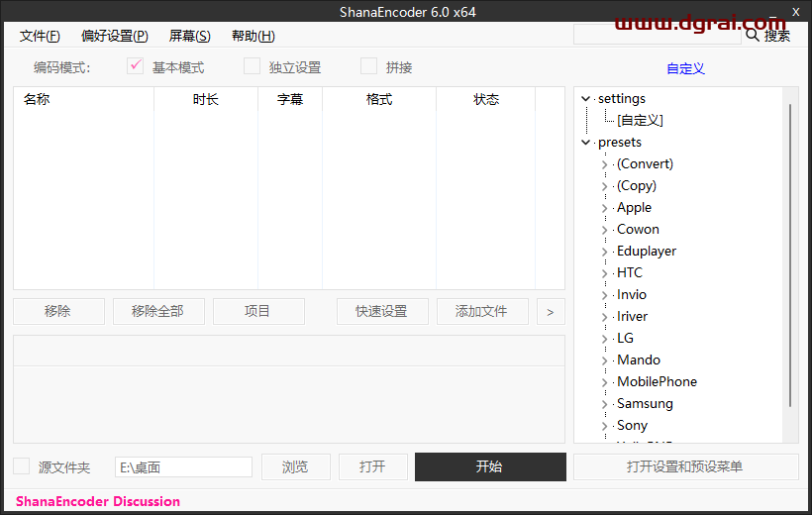The height and width of the screenshot is (515, 812).
Task: Open the 偏好设置(P) menu
Action: click(115, 36)
